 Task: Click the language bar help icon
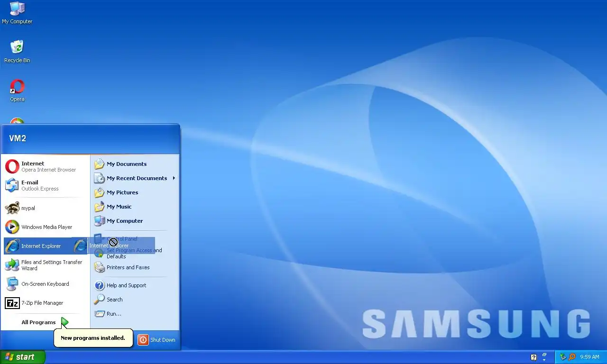tap(533, 357)
